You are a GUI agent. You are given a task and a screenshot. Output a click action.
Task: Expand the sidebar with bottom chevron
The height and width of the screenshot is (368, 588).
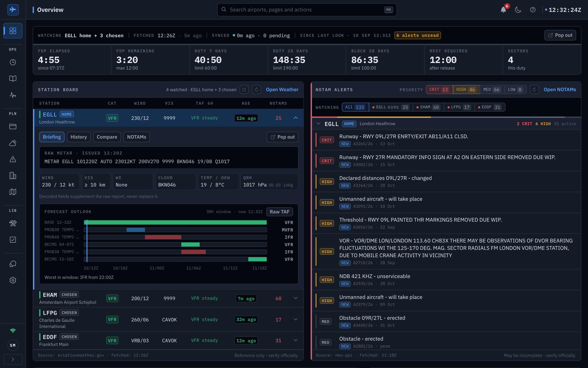pos(13,359)
